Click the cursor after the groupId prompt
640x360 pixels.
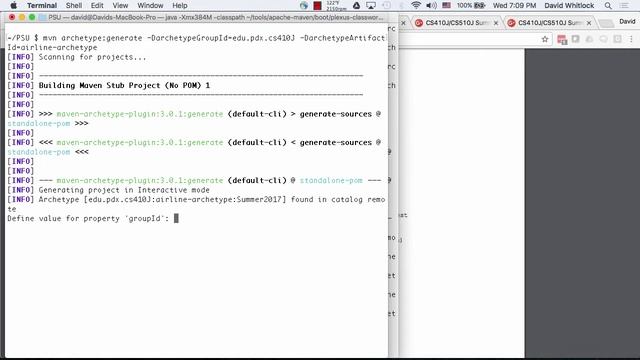176,218
